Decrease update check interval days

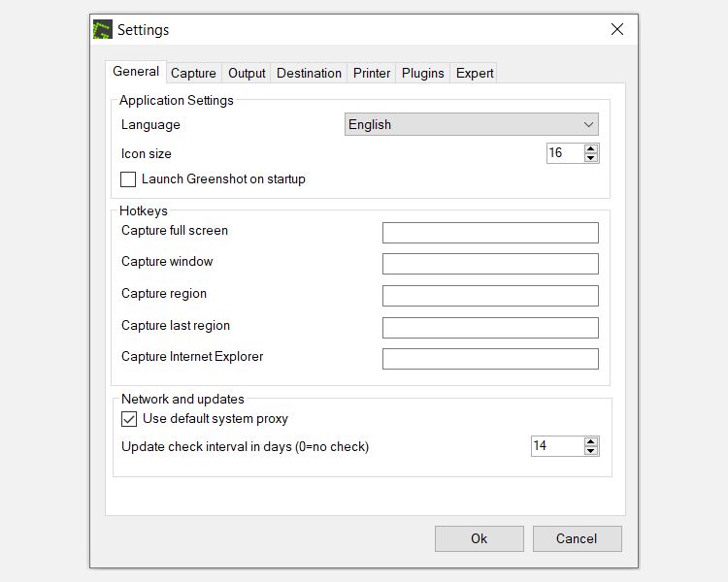pyautogui.click(x=591, y=451)
